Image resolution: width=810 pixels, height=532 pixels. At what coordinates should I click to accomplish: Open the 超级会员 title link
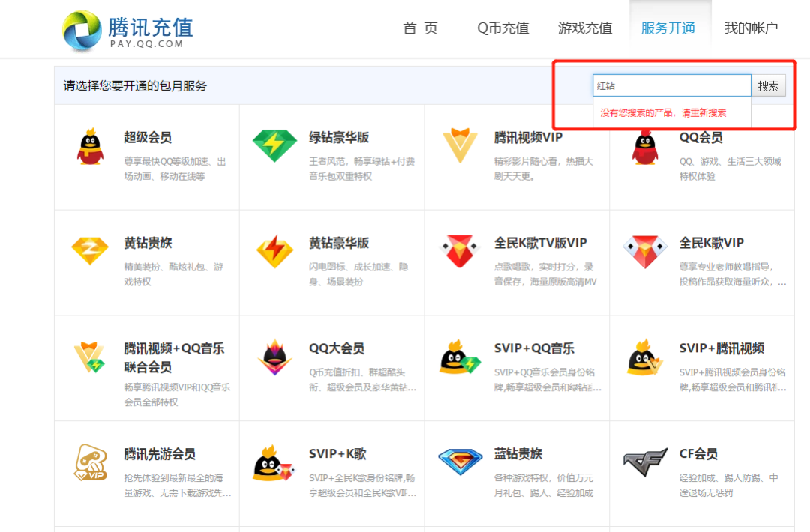coord(148,137)
